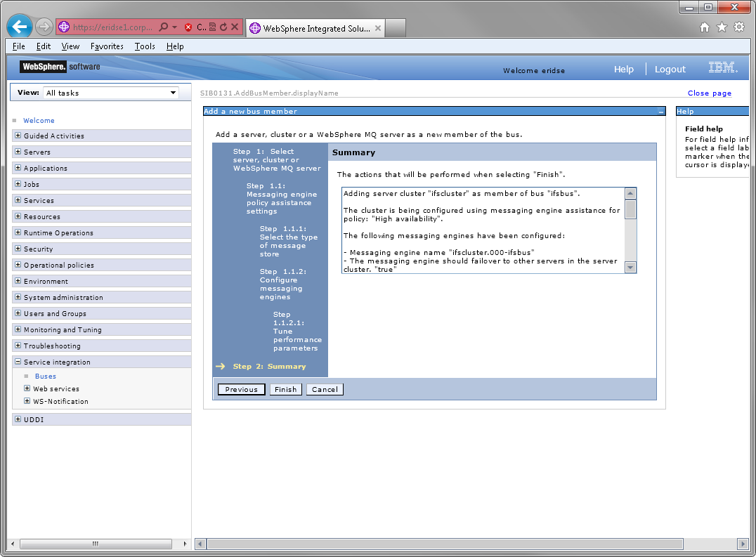Expand the Users and Groups node
The image size is (756, 557).
tap(18, 313)
